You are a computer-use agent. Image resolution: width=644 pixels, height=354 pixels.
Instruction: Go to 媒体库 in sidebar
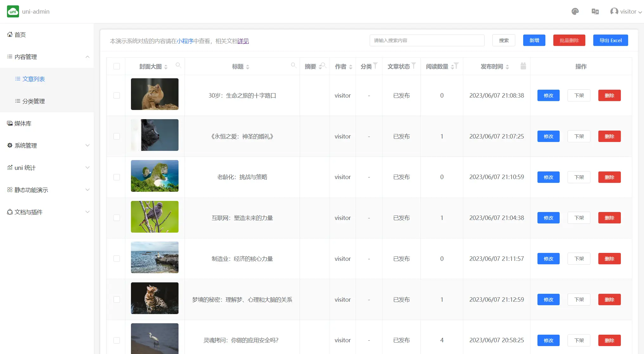tap(23, 123)
